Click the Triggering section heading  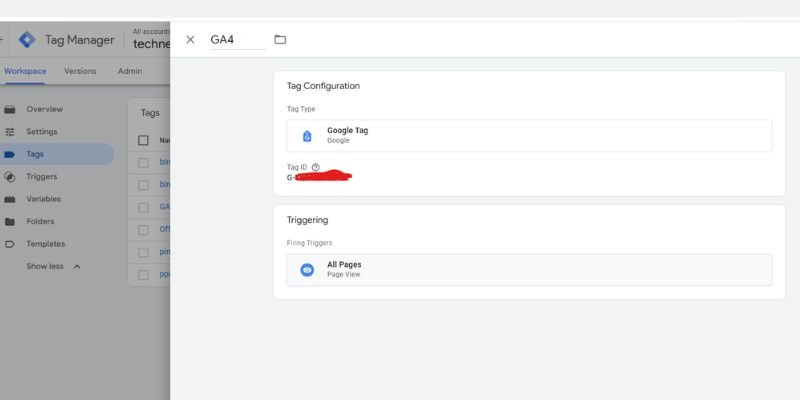pos(307,220)
